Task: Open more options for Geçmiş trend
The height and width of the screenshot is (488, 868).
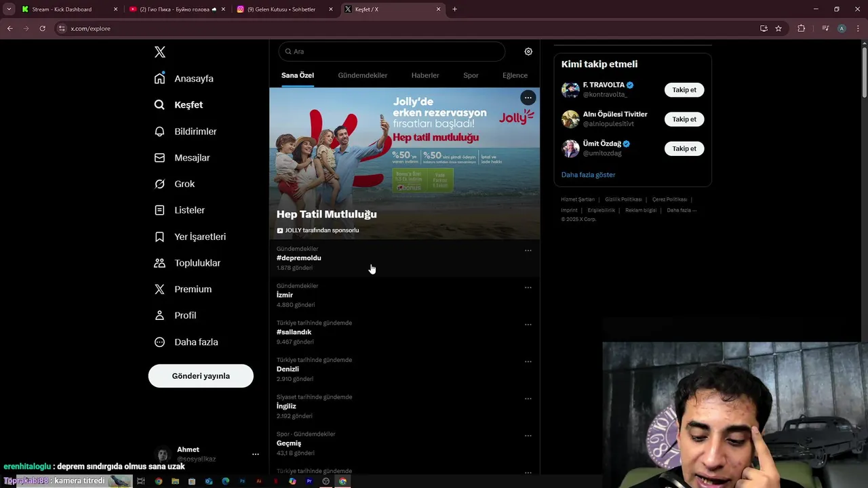Action: [528, 436]
